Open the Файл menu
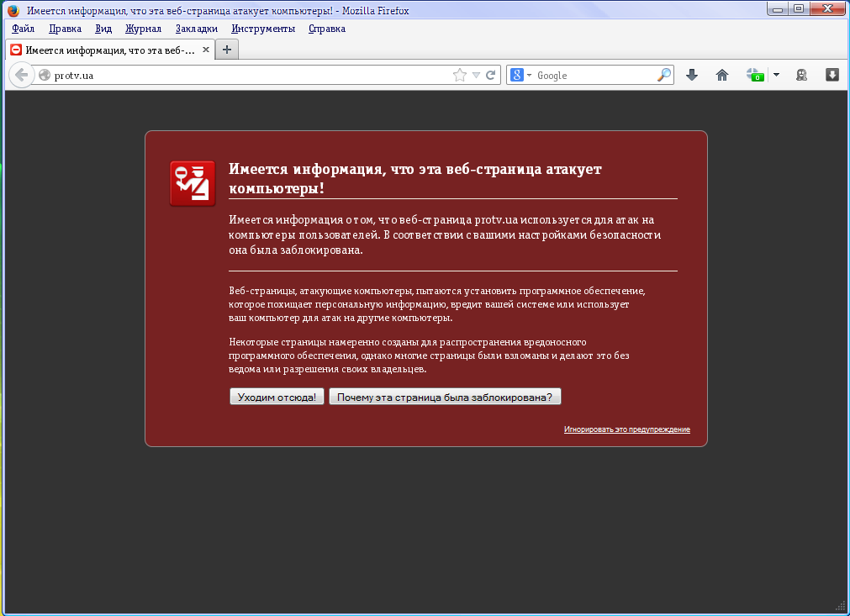This screenshot has height=616, width=850. (x=23, y=29)
